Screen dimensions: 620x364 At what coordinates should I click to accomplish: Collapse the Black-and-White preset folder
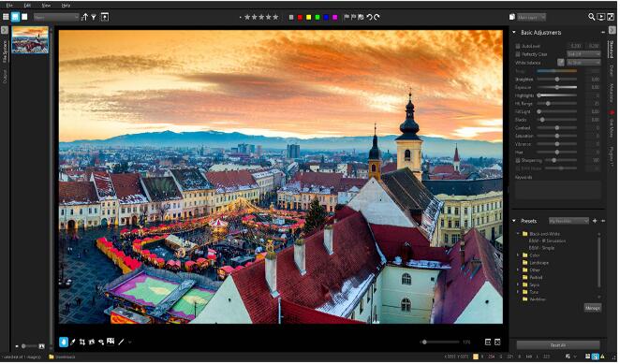point(518,234)
